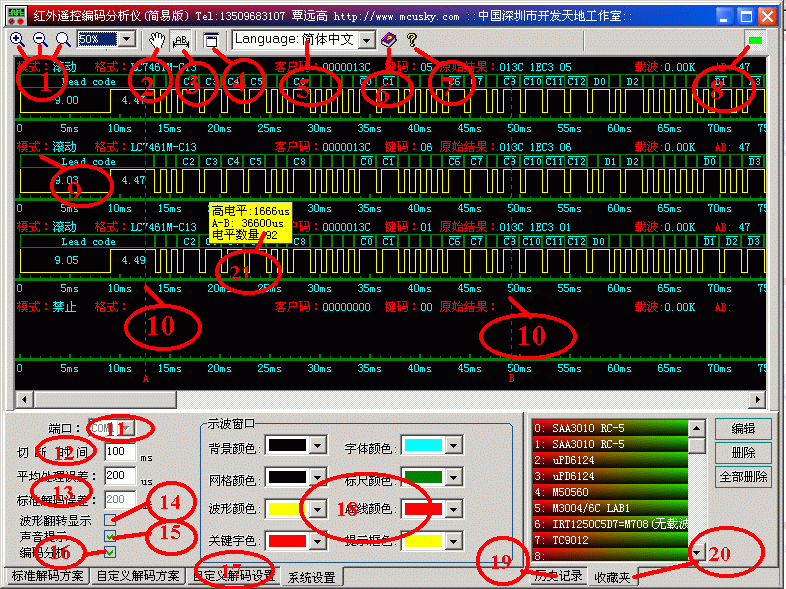
Task: Click the zoom out magnifier icon
Action: [x=40, y=39]
